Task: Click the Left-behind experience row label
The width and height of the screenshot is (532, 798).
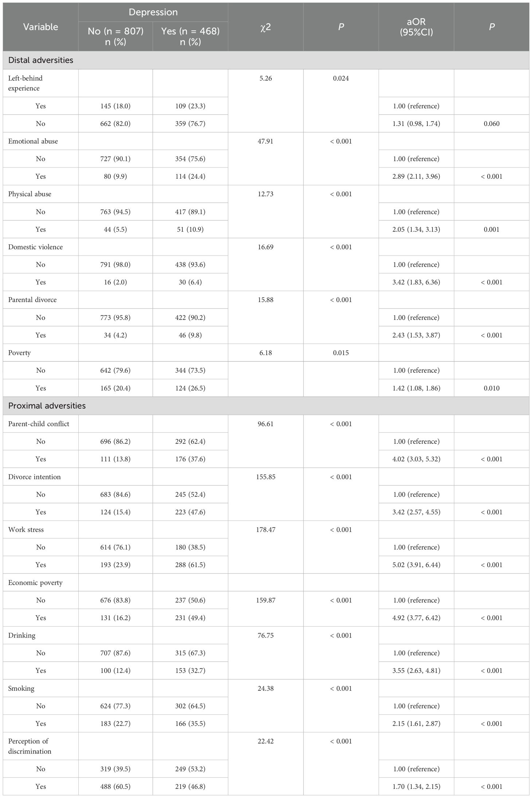Action: (26, 83)
